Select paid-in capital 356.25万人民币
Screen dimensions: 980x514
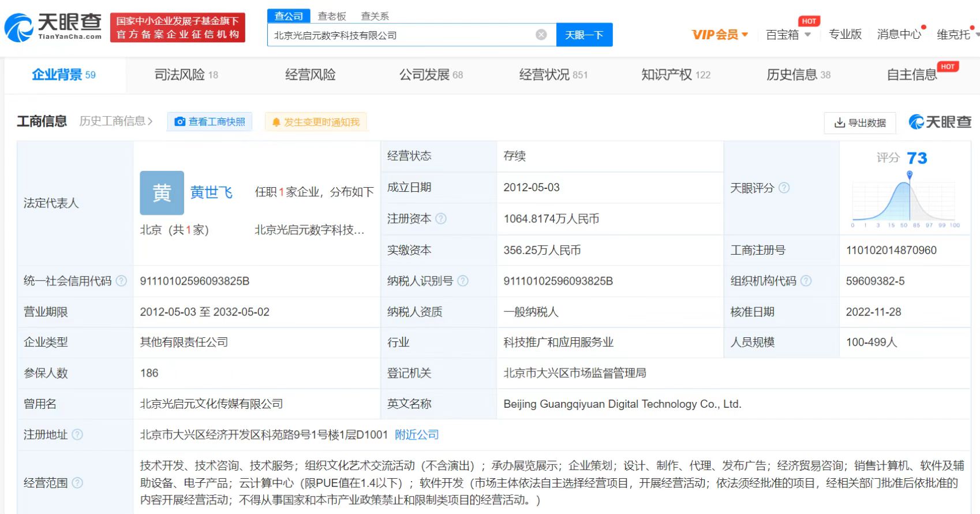point(542,250)
